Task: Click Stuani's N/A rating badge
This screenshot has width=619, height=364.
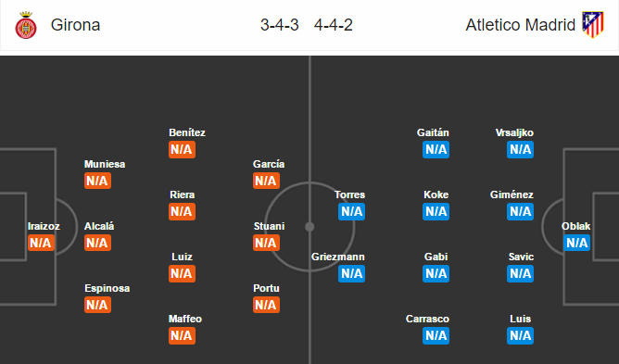Action: (x=267, y=243)
